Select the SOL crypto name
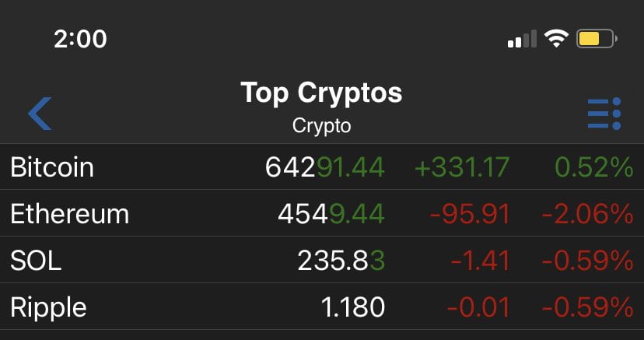The height and width of the screenshot is (340, 644). coord(36,261)
